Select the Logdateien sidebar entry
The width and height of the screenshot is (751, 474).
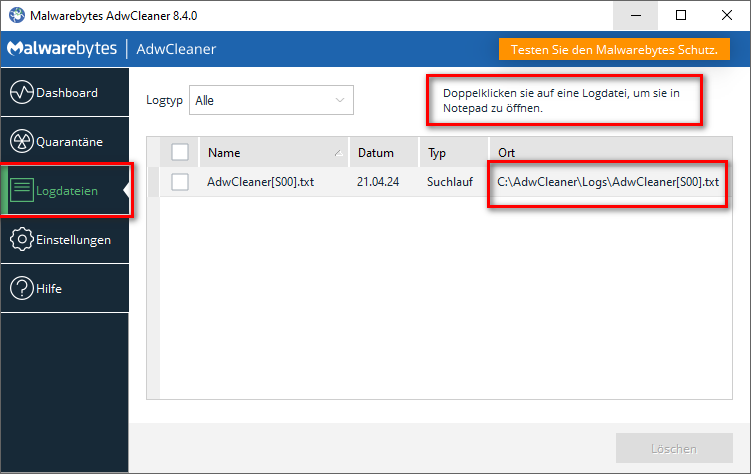[x=65, y=191]
